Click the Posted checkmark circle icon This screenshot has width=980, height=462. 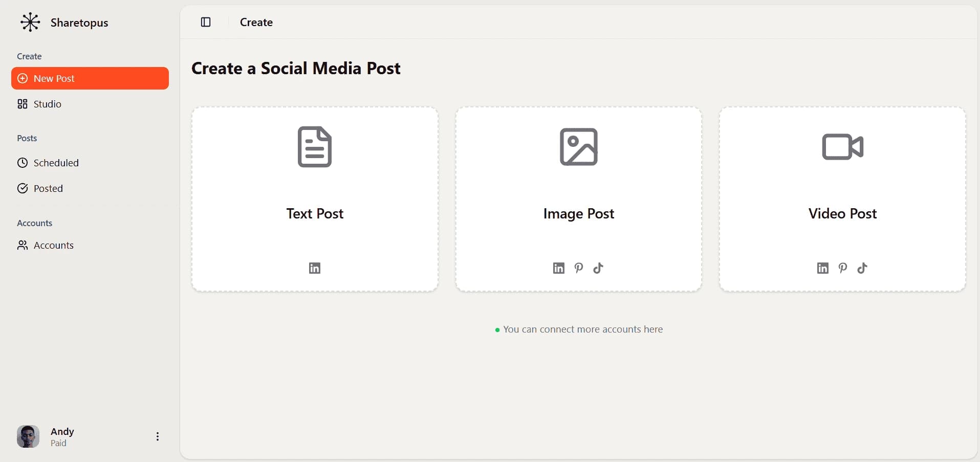click(23, 188)
